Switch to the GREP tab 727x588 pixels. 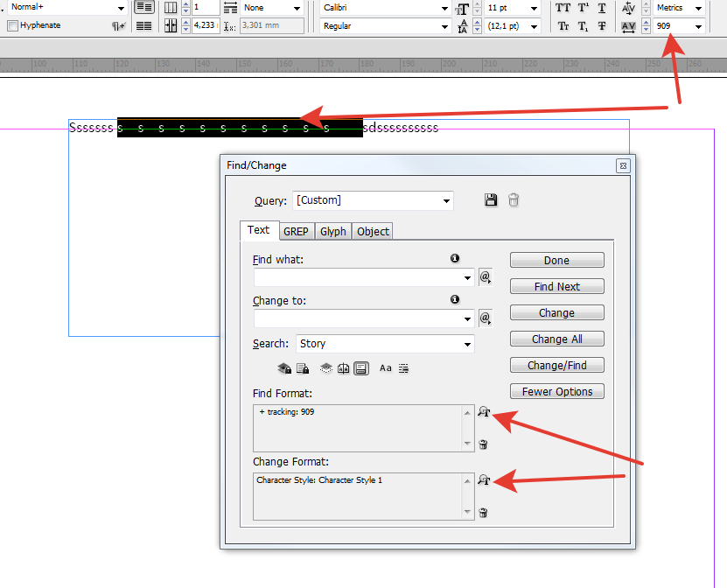[x=296, y=231]
